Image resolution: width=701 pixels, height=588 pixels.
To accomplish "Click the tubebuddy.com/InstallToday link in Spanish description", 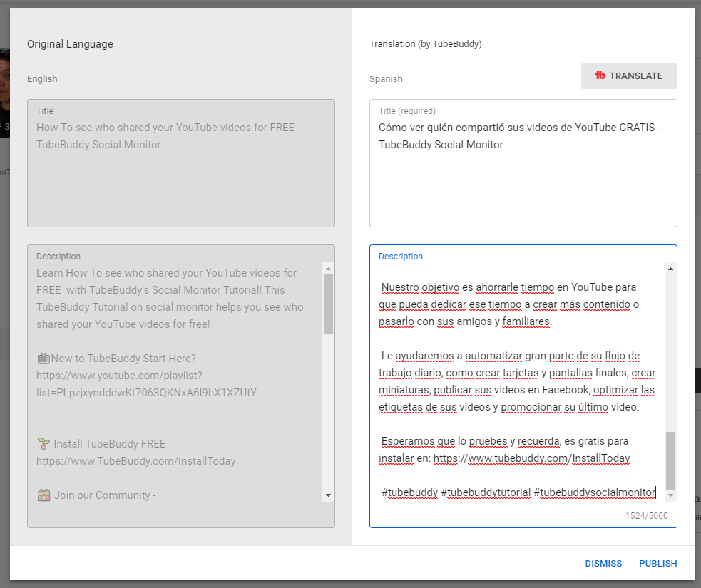I will pyautogui.click(x=531, y=458).
